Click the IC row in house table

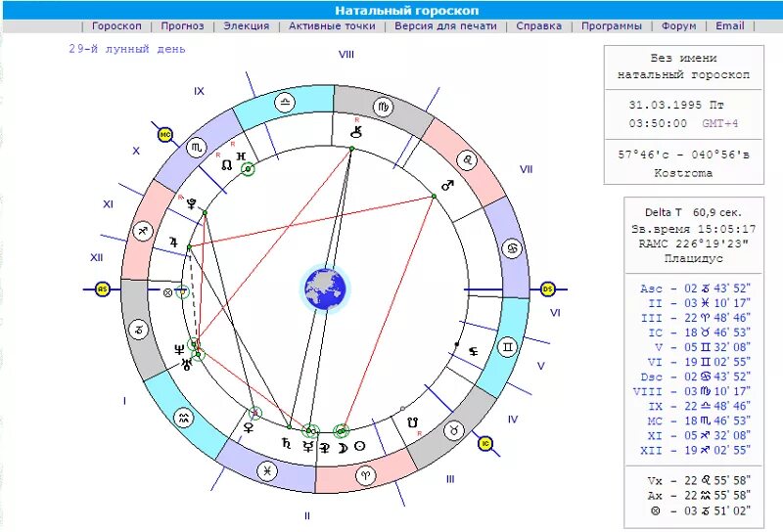tap(699, 332)
